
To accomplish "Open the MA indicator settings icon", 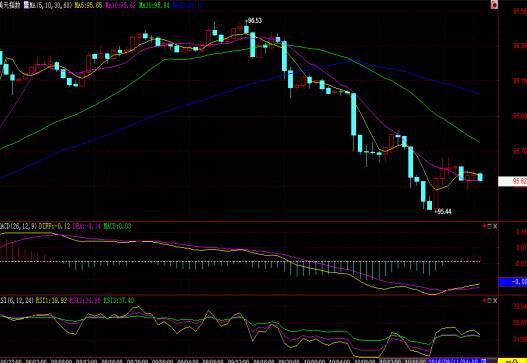I will click(x=27, y=5).
